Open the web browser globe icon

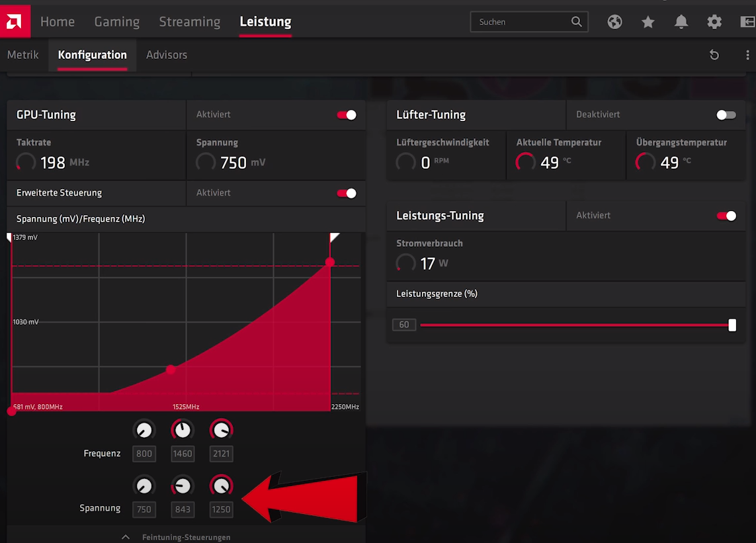[614, 22]
